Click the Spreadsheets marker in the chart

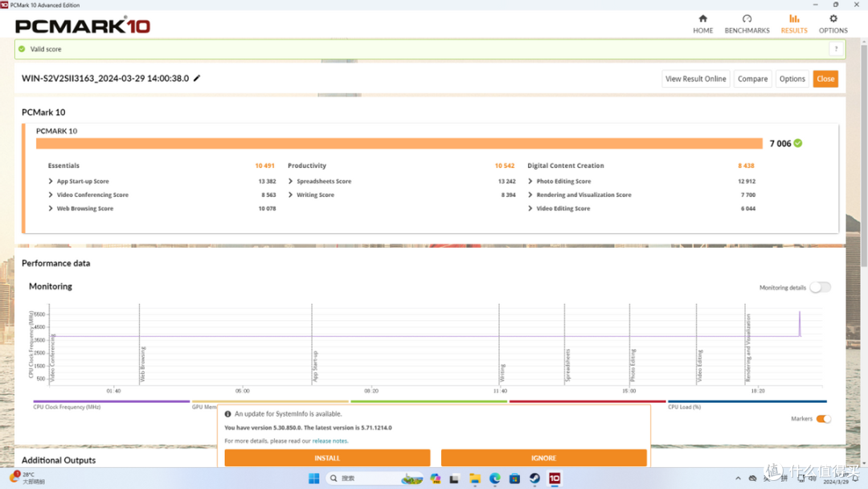click(x=567, y=365)
